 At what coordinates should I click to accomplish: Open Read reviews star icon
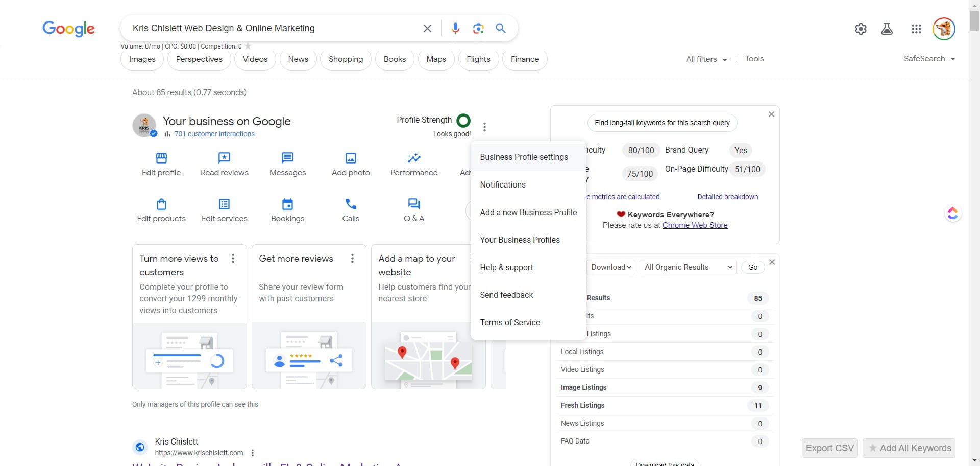[224, 158]
